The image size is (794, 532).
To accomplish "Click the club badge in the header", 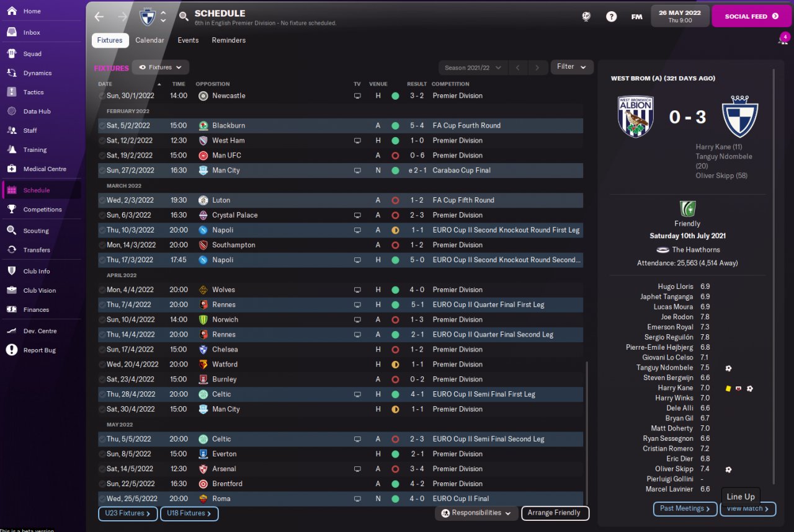I will click(x=148, y=17).
